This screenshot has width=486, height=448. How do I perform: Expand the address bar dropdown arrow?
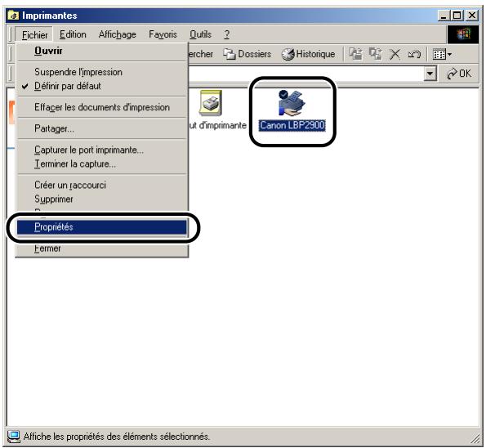[430, 74]
